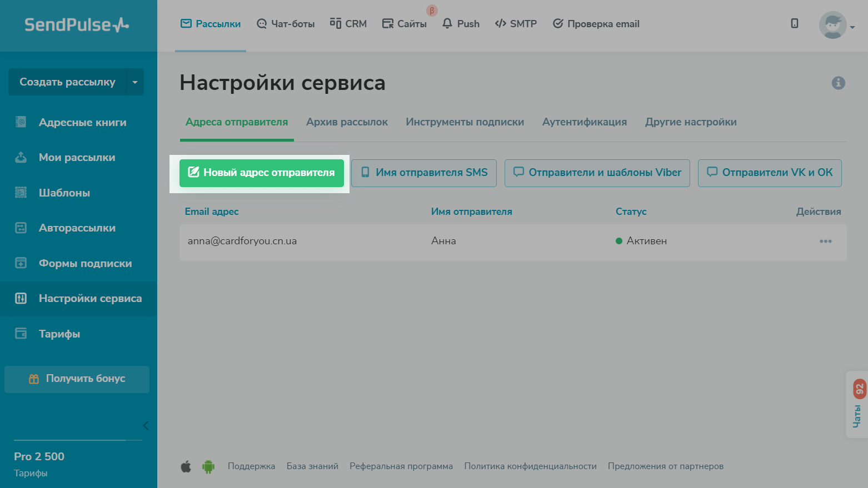The width and height of the screenshot is (868, 488).
Task: Open Адресные книги in sidebar
Action: 82,123
